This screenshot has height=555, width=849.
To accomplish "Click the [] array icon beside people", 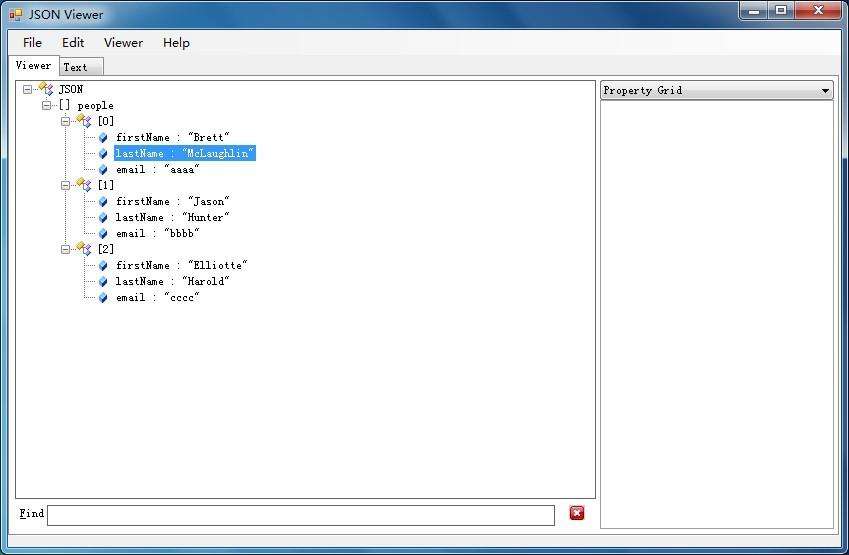I will pyautogui.click(x=64, y=105).
